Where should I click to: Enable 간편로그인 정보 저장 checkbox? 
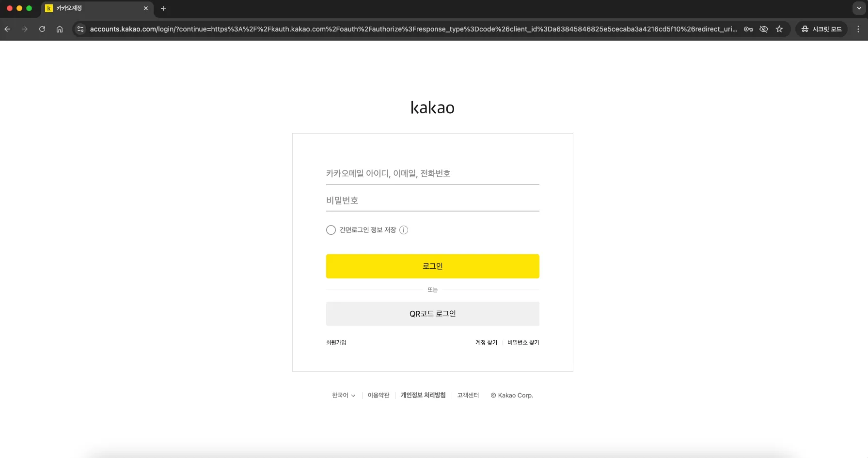click(x=331, y=230)
